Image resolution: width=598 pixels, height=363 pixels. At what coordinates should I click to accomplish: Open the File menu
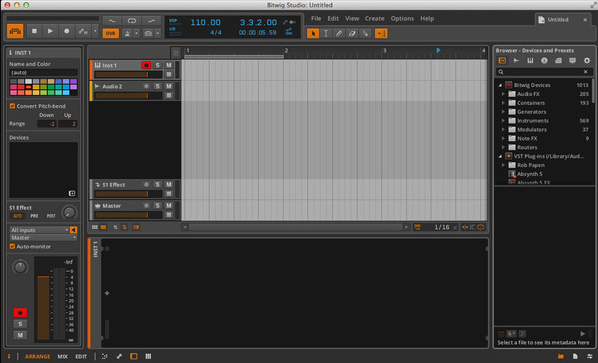point(316,18)
